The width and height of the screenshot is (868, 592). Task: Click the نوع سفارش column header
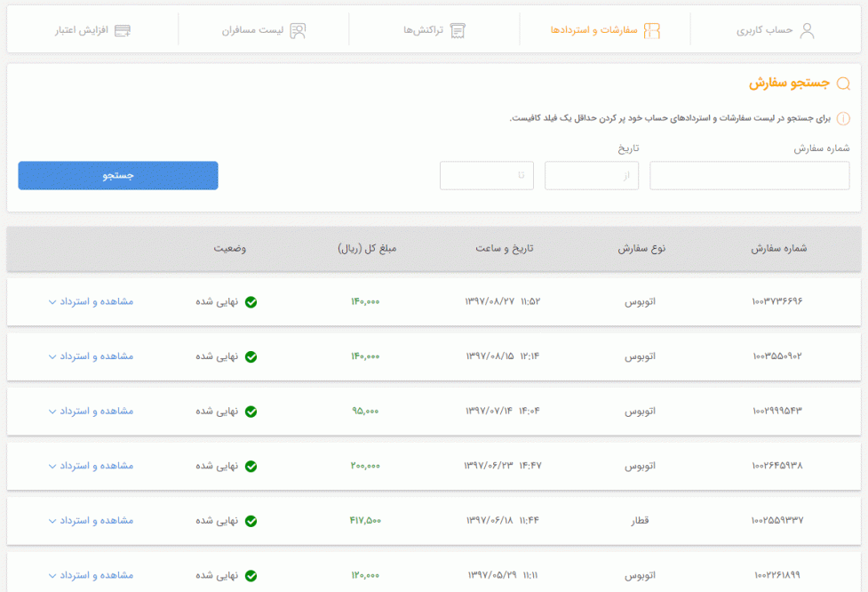point(641,249)
